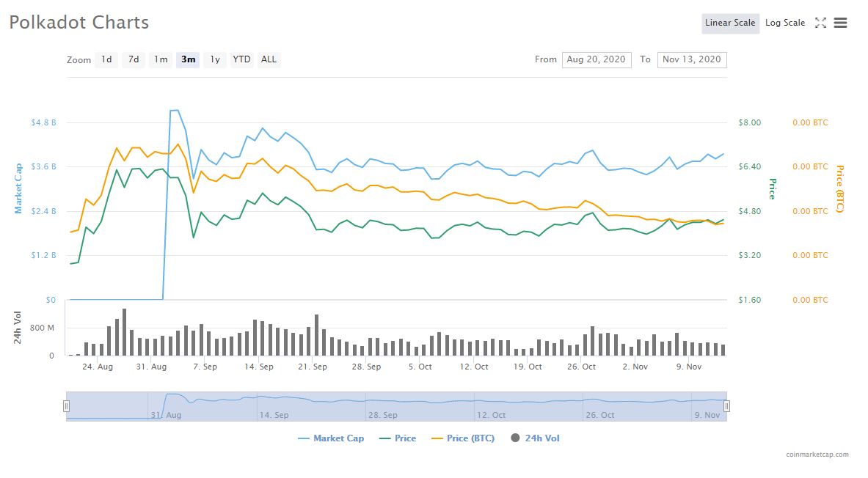Viewport: 868px width, 478px height.
Task: Switch to Log Scale
Action: pos(785,23)
